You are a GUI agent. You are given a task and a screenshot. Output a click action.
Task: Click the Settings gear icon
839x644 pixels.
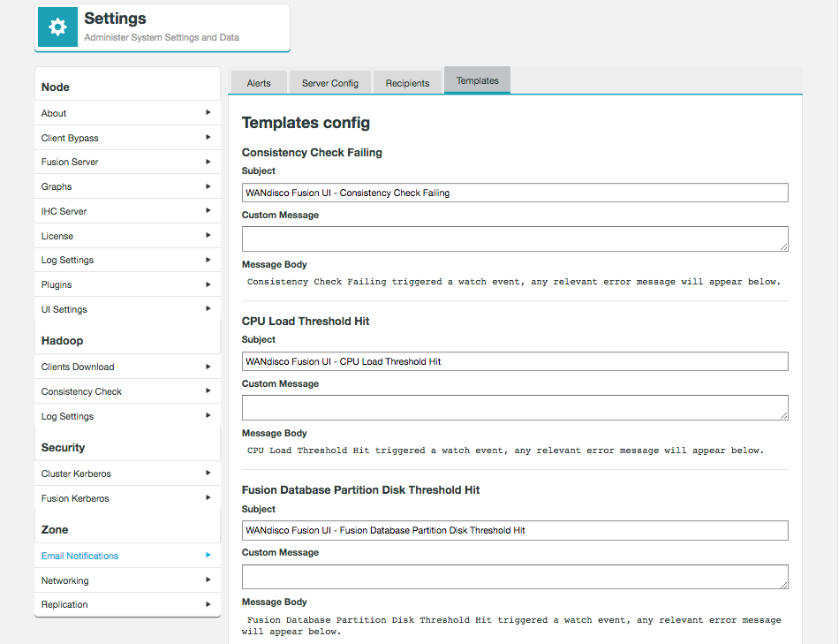point(57,27)
